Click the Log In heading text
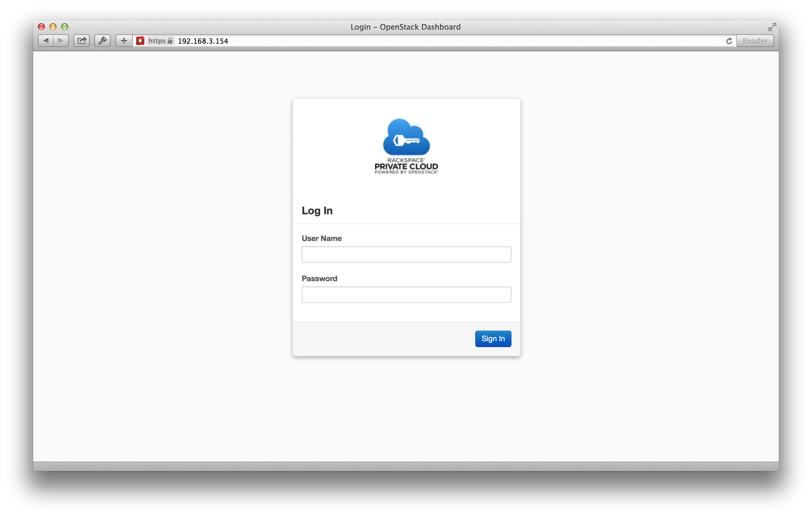This screenshot has width=812, height=517. 317,211
